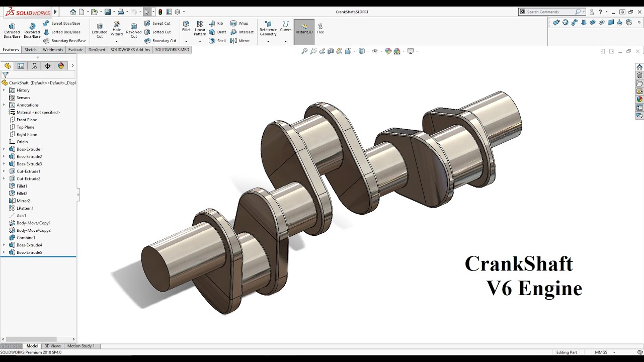Choose the Swept Boss/Base feature

pos(61,23)
